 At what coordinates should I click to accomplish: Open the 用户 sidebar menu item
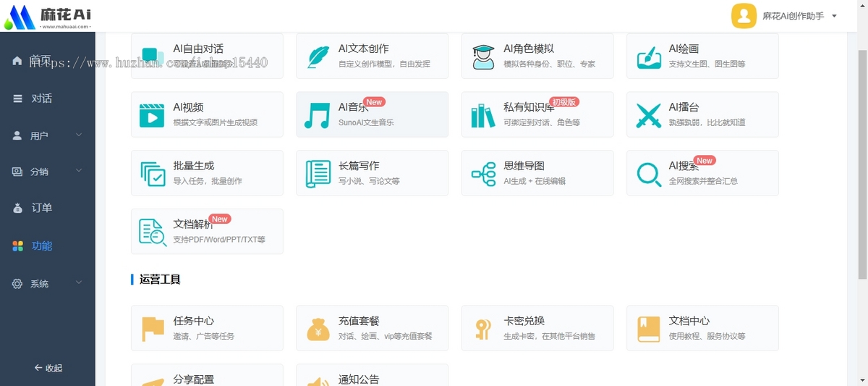(x=48, y=135)
